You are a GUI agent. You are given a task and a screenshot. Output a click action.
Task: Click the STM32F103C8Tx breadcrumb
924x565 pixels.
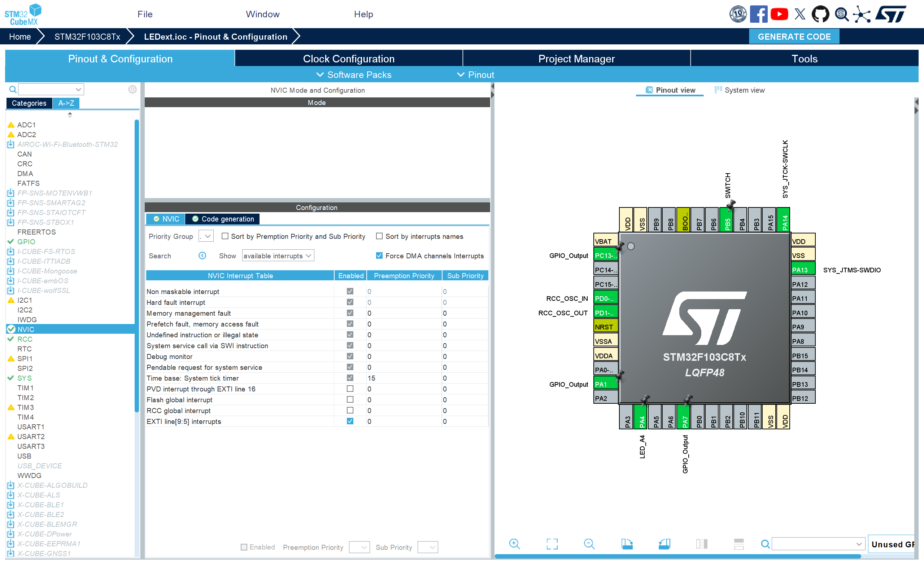pyautogui.click(x=87, y=37)
